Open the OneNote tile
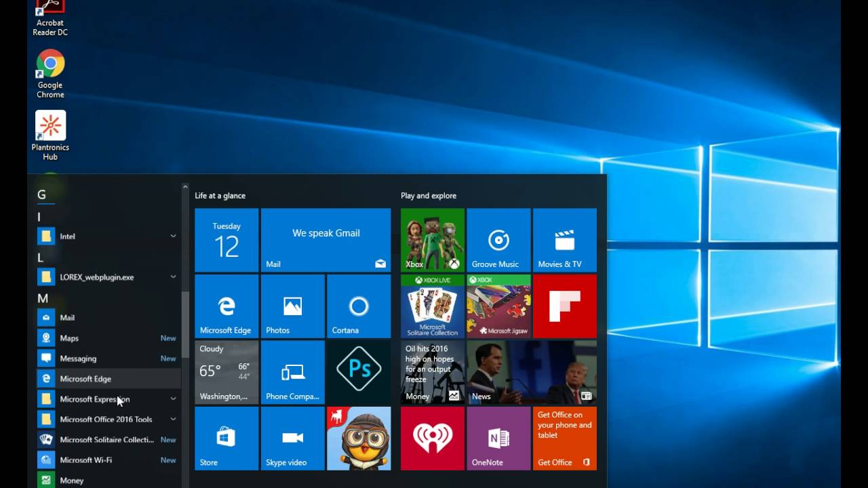The width and height of the screenshot is (868, 488). coord(498,439)
